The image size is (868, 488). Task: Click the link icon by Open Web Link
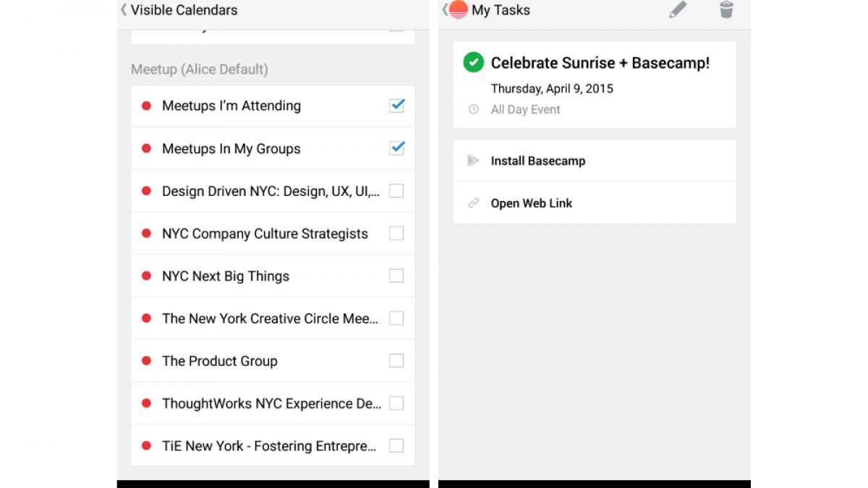473,203
